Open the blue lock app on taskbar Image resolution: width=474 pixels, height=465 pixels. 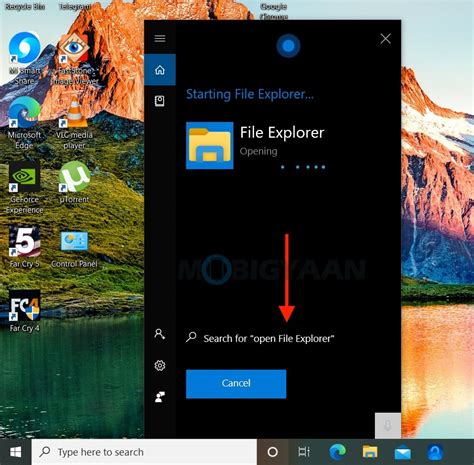(435, 452)
